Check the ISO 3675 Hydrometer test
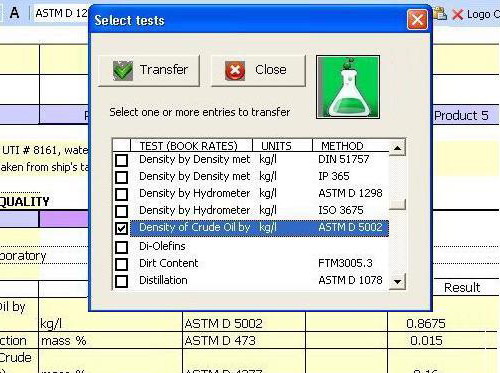 click(121, 211)
